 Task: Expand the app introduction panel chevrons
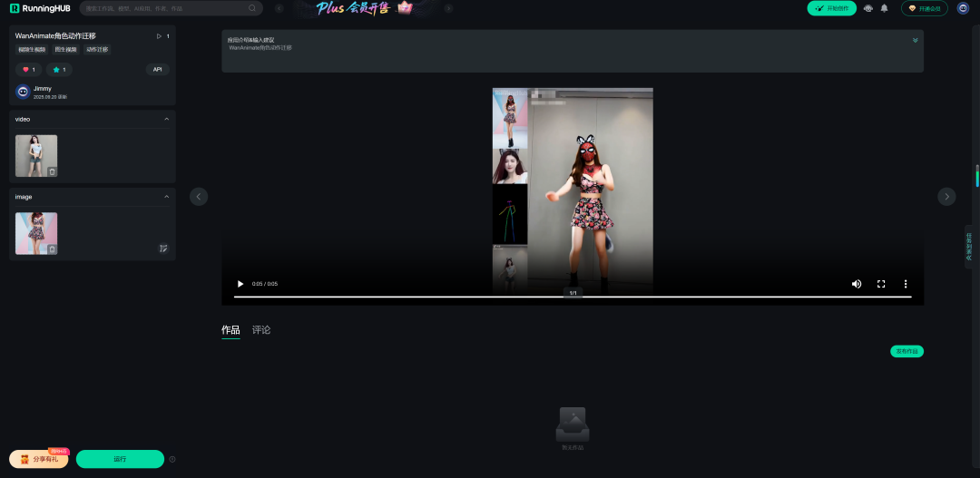pos(915,40)
